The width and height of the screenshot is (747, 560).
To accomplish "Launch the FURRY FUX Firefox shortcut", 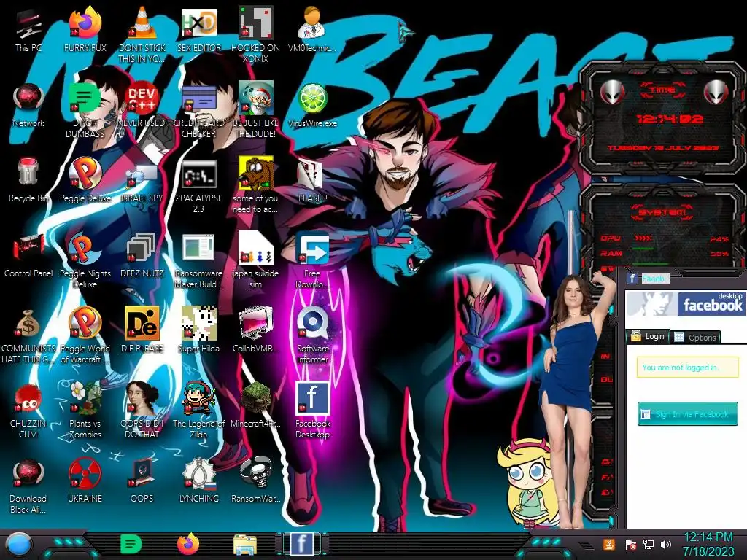I will [85, 23].
